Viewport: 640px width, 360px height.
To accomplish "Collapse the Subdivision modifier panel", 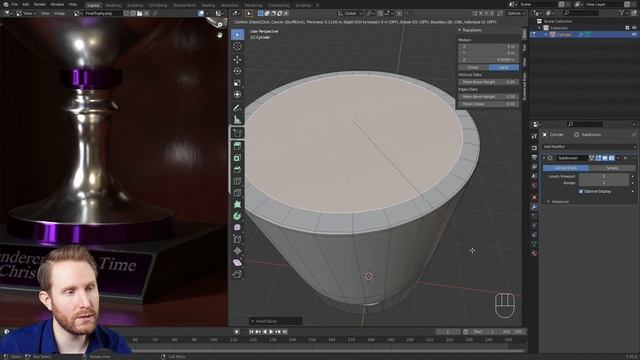I will coord(544,158).
